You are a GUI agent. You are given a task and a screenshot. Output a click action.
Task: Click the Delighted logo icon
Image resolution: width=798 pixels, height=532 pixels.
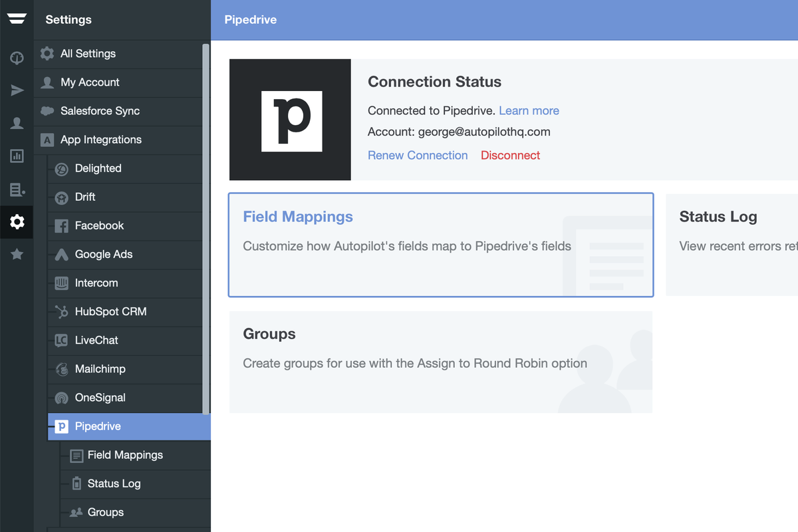[x=61, y=169]
